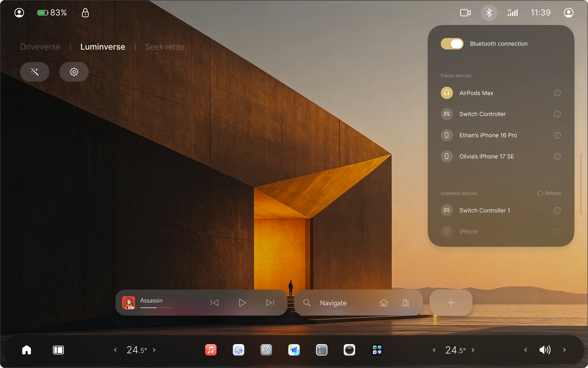Open the split-view panel dock icon
The height and width of the screenshot is (368, 588).
pyautogui.click(x=58, y=350)
